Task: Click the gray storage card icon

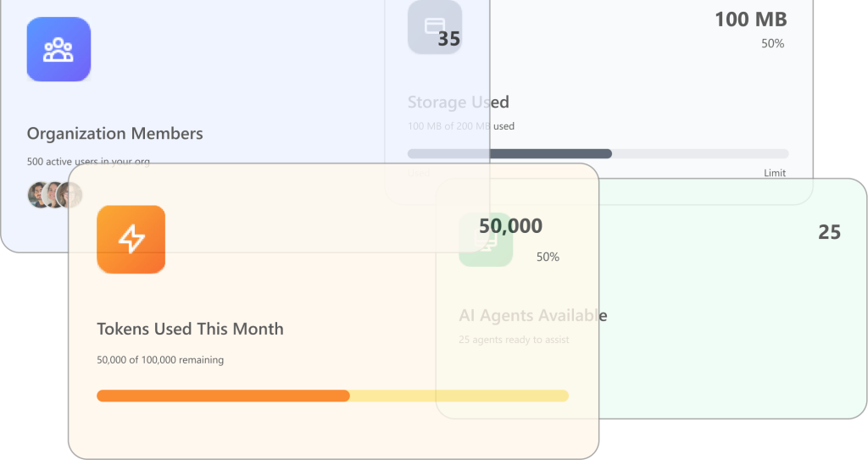Action: coord(435,26)
